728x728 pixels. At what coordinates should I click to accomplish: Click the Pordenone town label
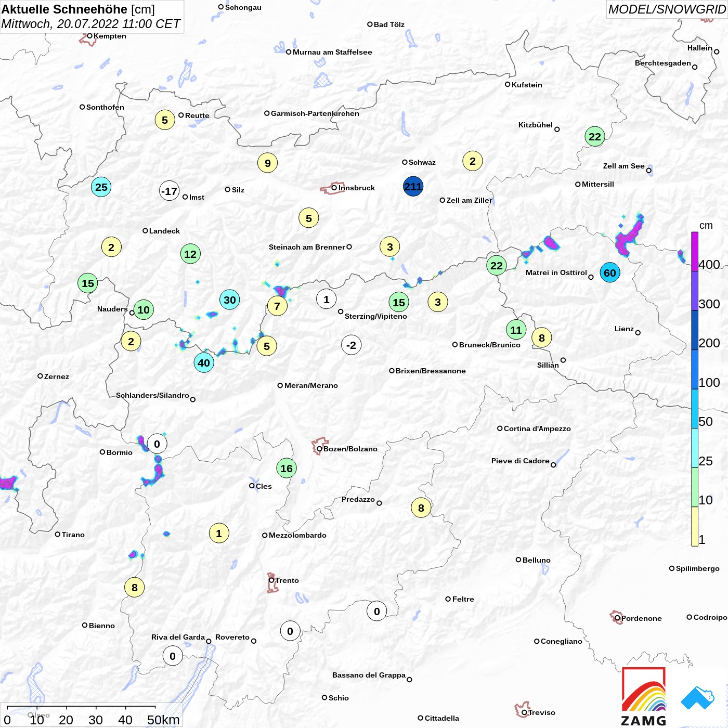pyautogui.click(x=642, y=618)
